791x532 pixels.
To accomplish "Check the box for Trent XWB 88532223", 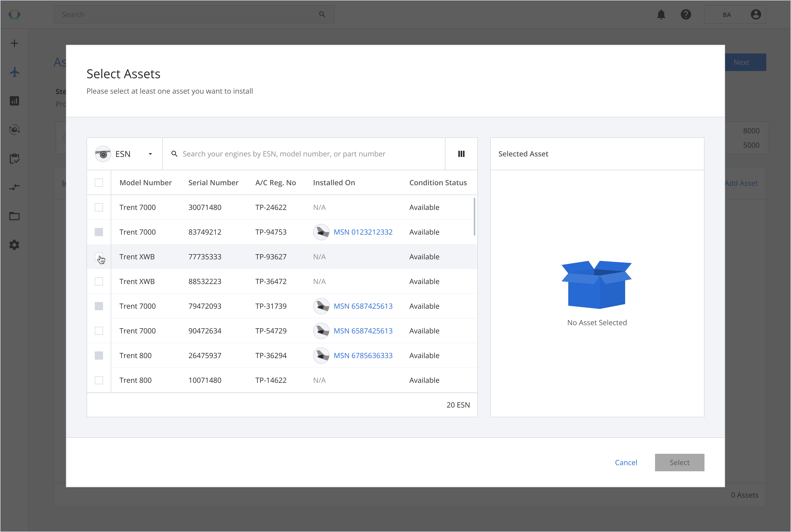I will [x=99, y=282].
